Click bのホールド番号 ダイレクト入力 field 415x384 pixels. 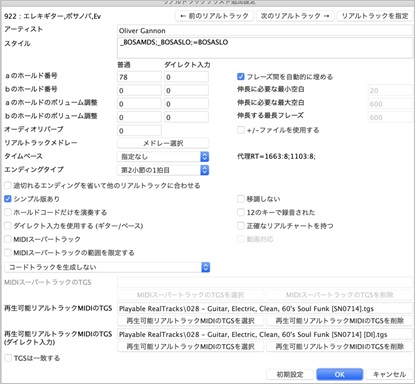(186, 90)
